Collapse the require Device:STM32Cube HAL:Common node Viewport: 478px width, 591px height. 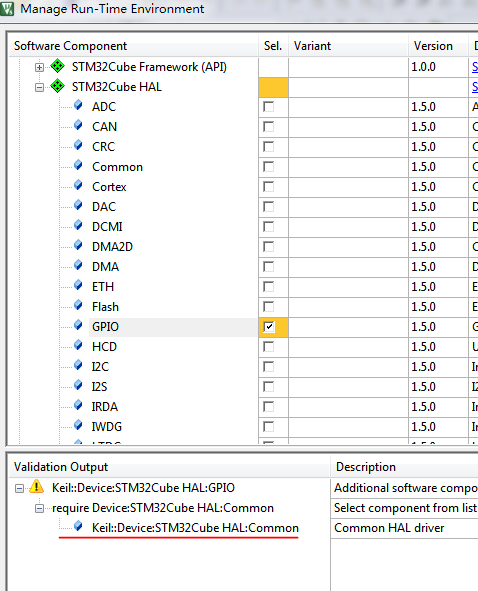click(39, 508)
